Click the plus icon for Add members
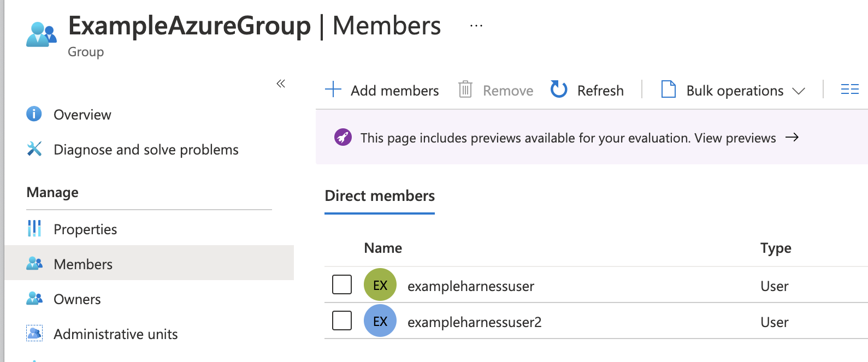 333,89
